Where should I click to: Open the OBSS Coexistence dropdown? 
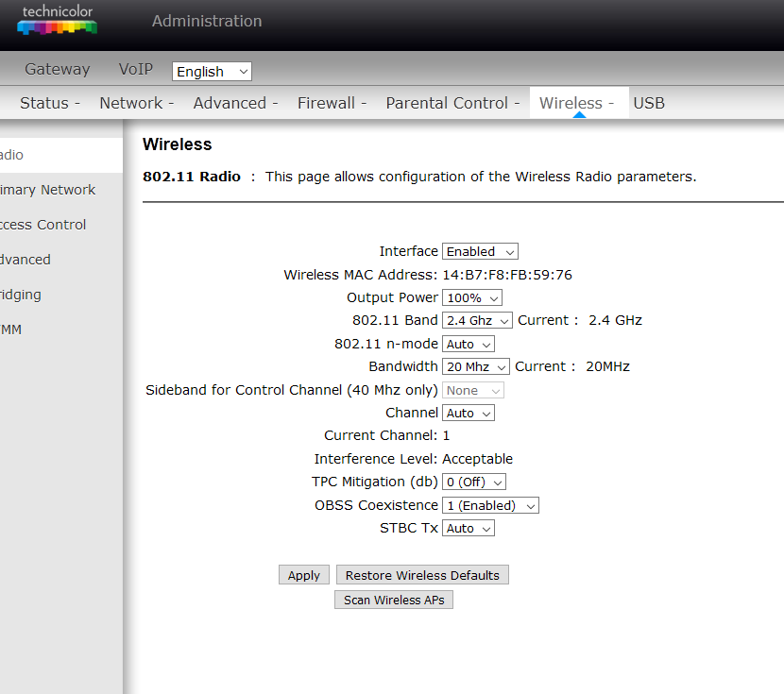click(490, 506)
